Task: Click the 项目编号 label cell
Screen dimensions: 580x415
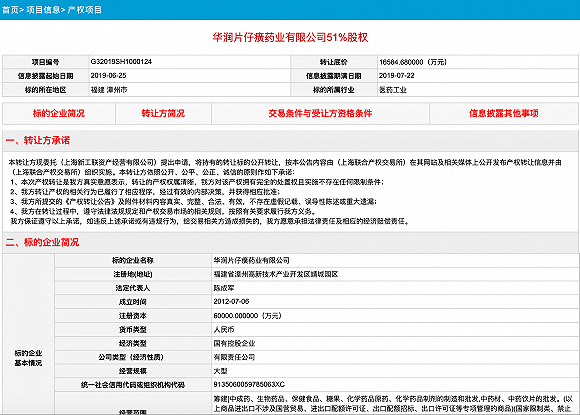Action: (45, 62)
